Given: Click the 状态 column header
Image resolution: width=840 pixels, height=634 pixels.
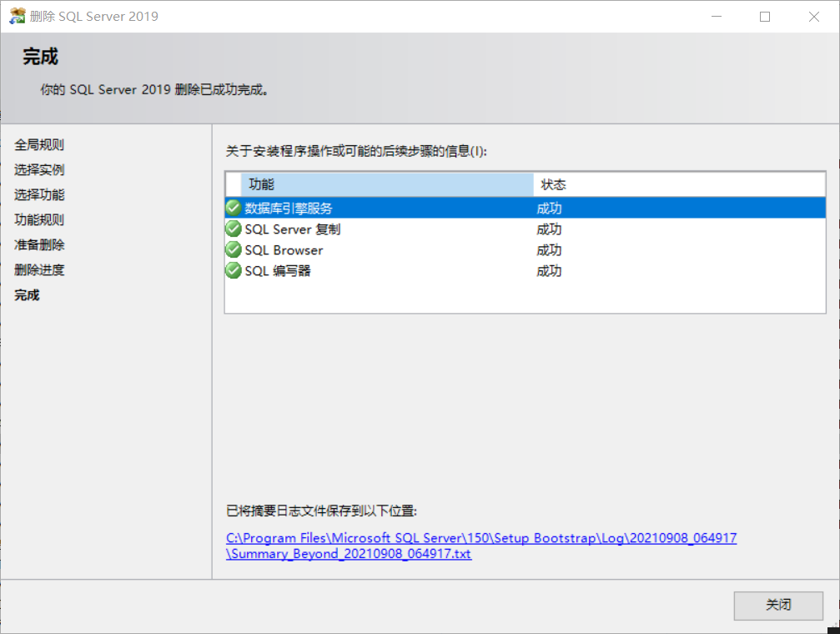Looking at the screenshot, I should pyautogui.click(x=679, y=184).
